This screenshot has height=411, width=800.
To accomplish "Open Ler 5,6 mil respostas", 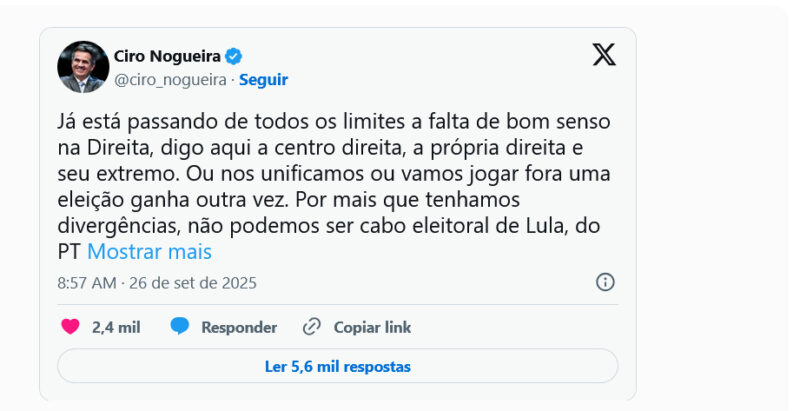I will pyautogui.click(x=337, y=366).
